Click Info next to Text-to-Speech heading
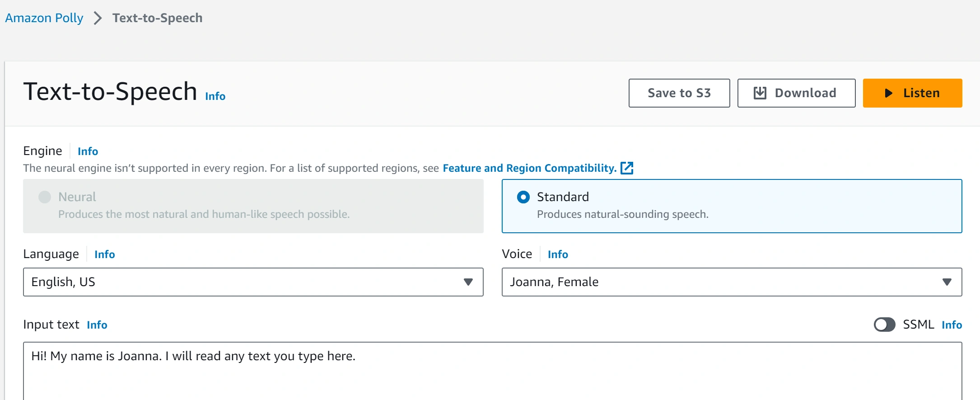980x400 pixels. (215, 96)
